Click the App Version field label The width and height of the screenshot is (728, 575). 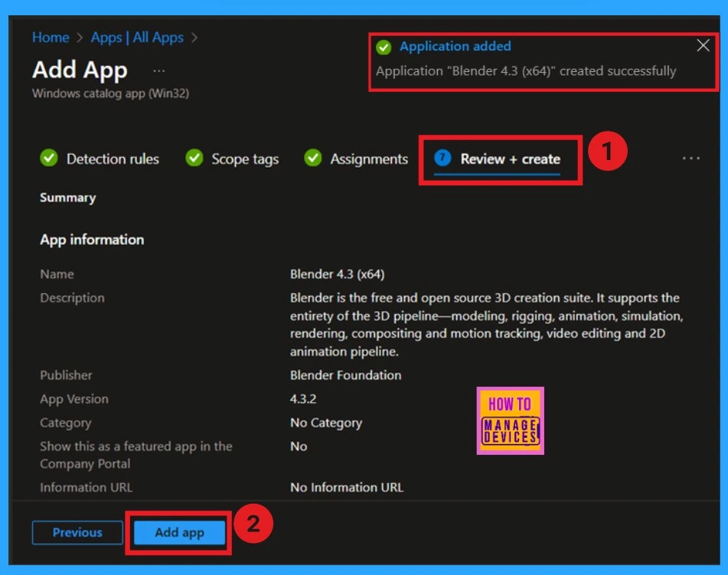pos(73,399)
